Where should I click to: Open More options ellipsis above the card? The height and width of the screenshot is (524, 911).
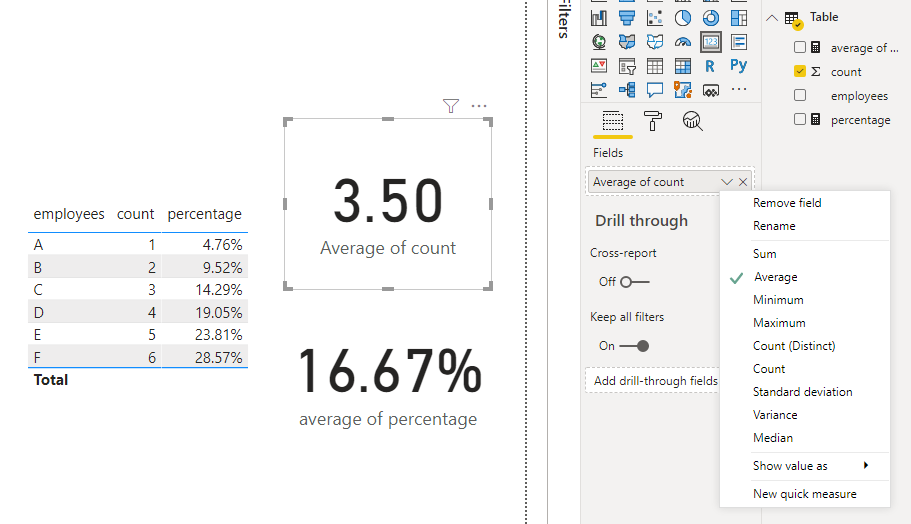[x=479, y=106]
